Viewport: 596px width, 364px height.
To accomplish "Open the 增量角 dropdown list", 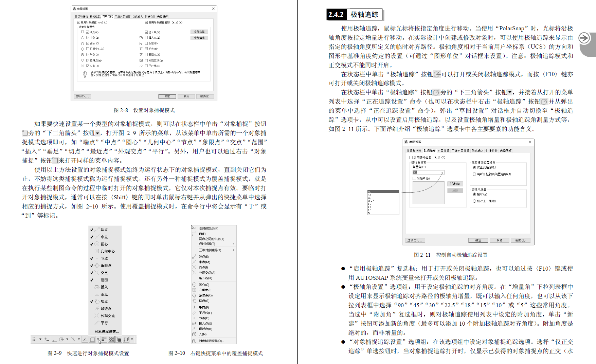I will [442, 172].
